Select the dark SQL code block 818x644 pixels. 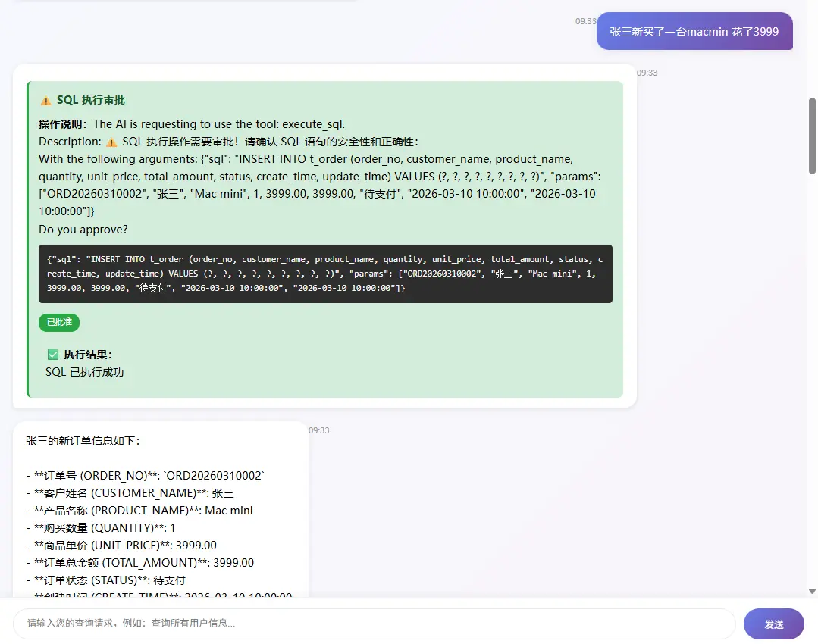coord(324,273)
